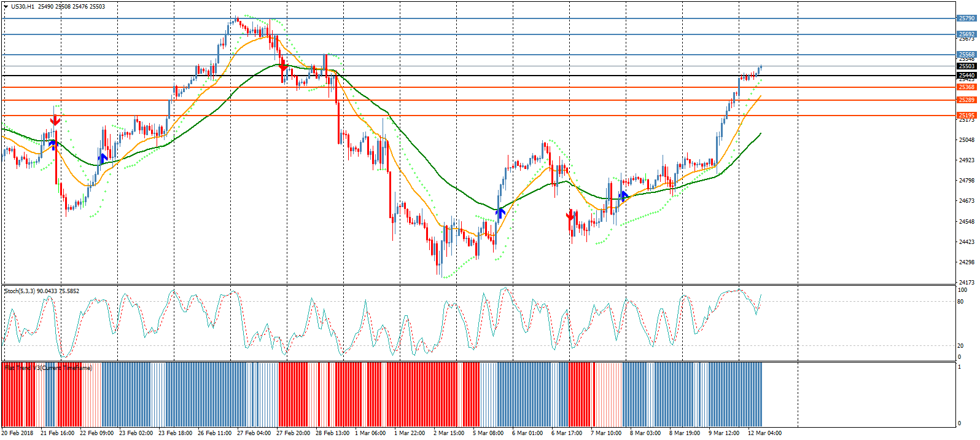
Task: Click the 12 Mar 04:00 time axis label
Action: [764, 433]
